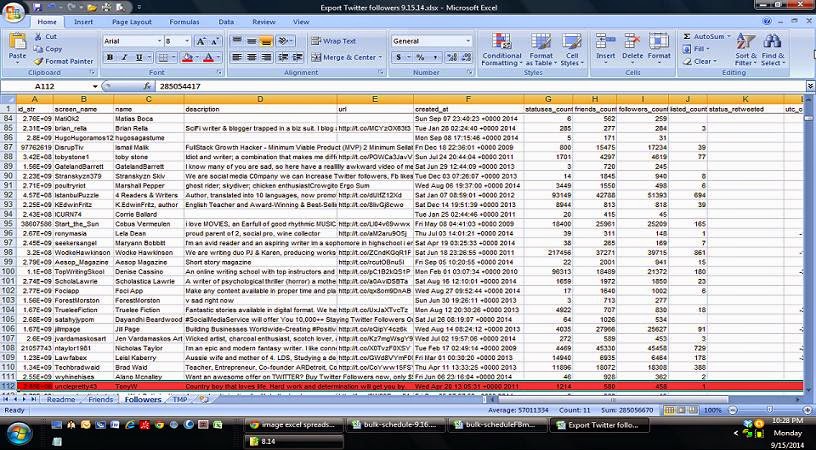This screenshot has width=816, height=450.
Task: Open the borders dropdown arrow
Action: tap(174, 58)
